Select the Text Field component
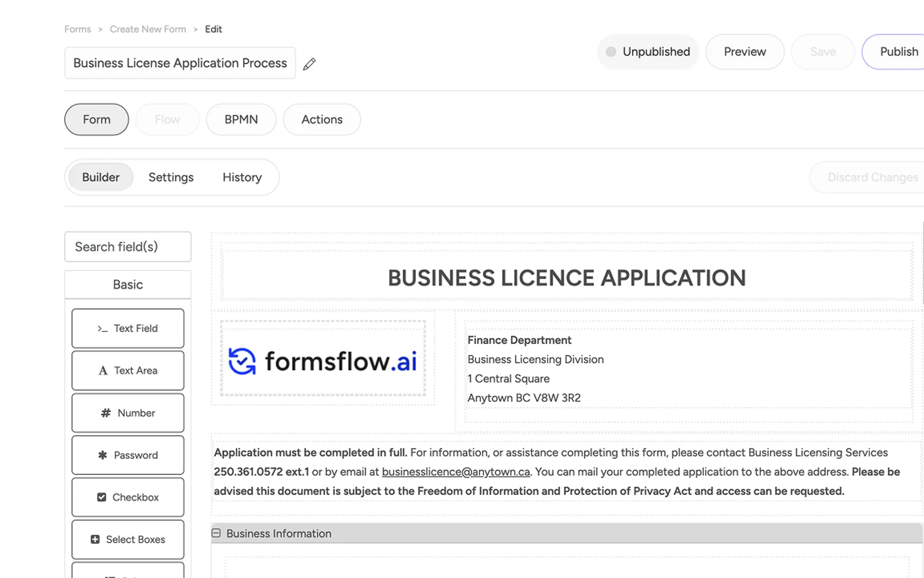The image size is (924, 578). [x=128, y=328]
